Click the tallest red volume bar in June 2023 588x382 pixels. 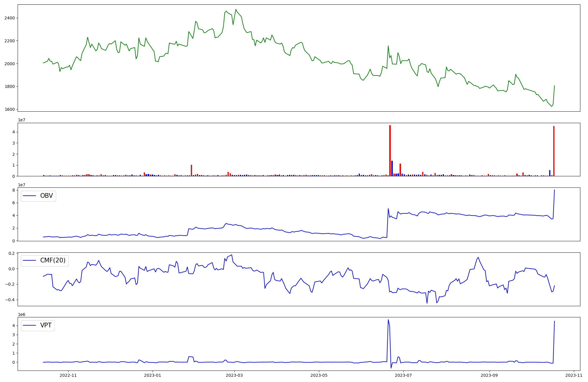[x=390, y=150]
